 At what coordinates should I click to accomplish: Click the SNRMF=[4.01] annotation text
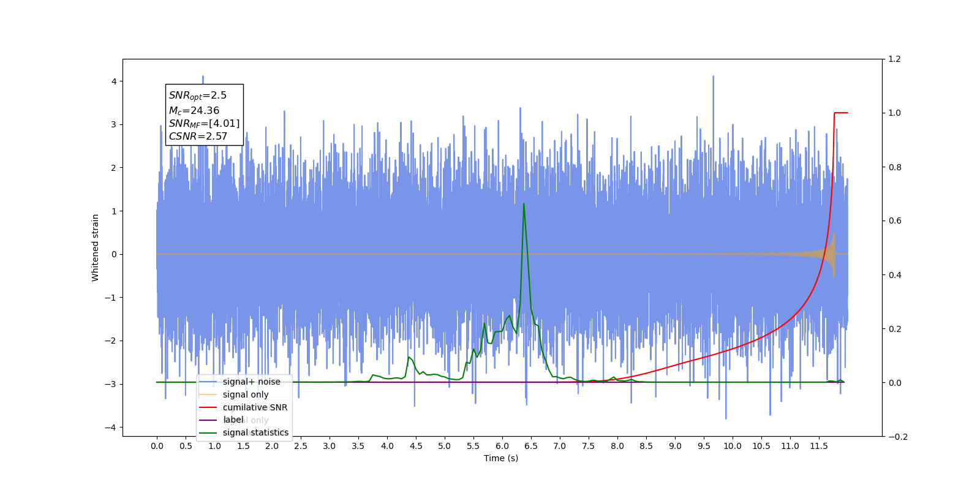[205, 124]
